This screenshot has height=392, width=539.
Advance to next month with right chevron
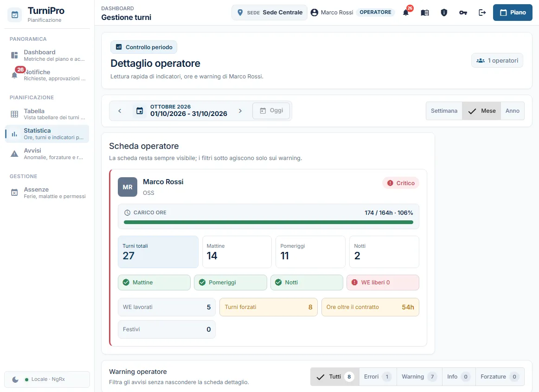click(240, 111)
